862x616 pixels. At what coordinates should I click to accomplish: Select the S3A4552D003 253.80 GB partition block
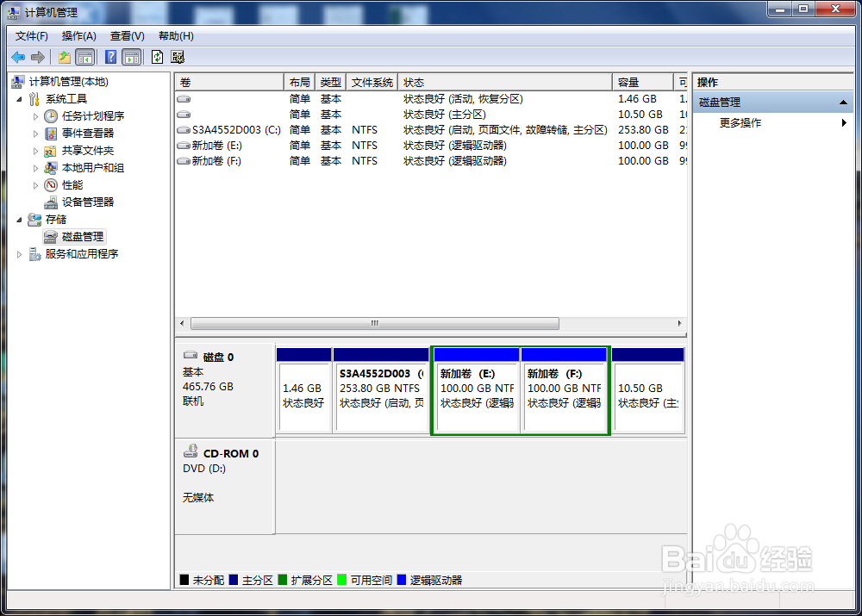point(381,390)
